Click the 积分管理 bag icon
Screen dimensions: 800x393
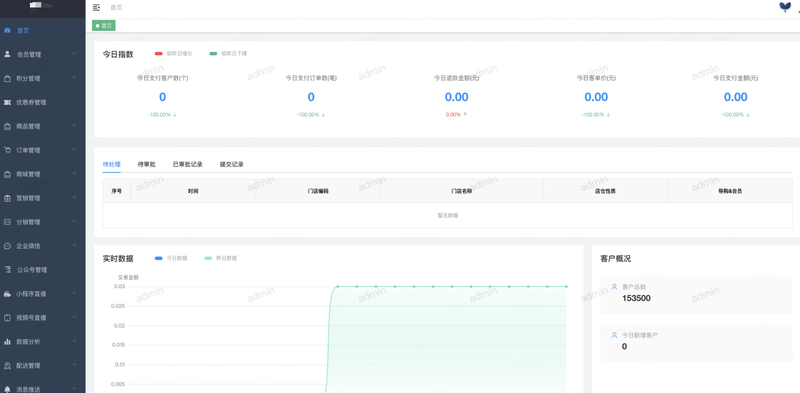click(7, 78)
